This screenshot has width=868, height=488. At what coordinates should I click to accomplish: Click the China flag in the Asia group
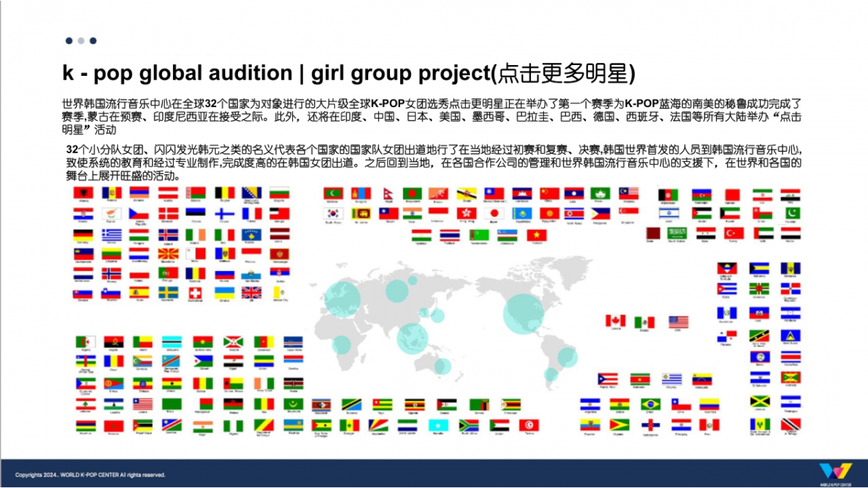click(550, 193)
